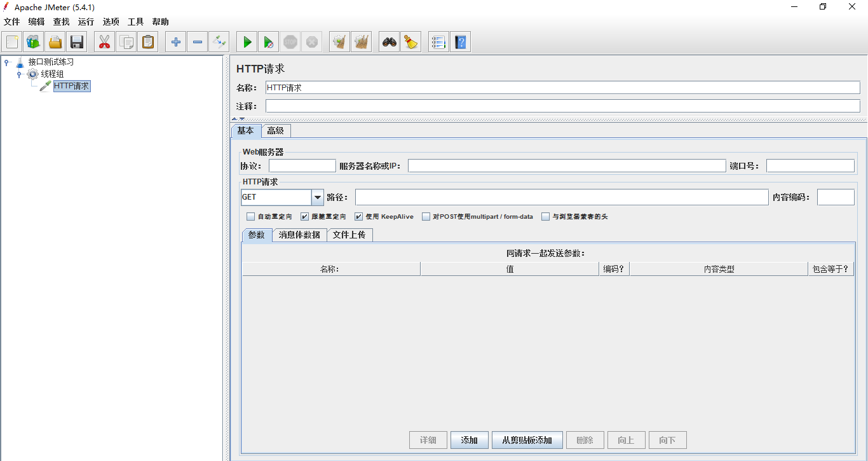Image resolution: width=868 pixels, height=461 pixels.
Task: Click the 值 column header
Action: pyautogui.click(x=510, y=269)
